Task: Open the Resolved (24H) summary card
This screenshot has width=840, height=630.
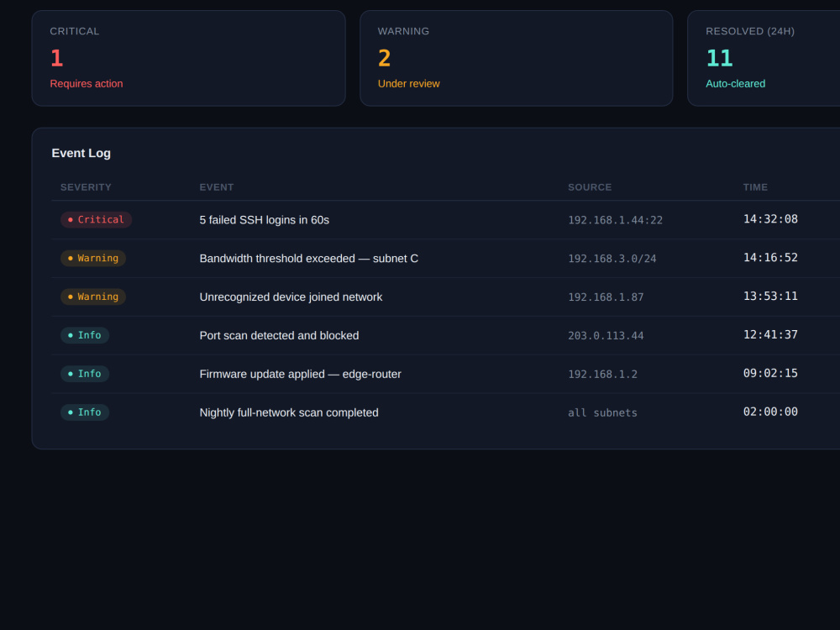Action: pos(764,59)
